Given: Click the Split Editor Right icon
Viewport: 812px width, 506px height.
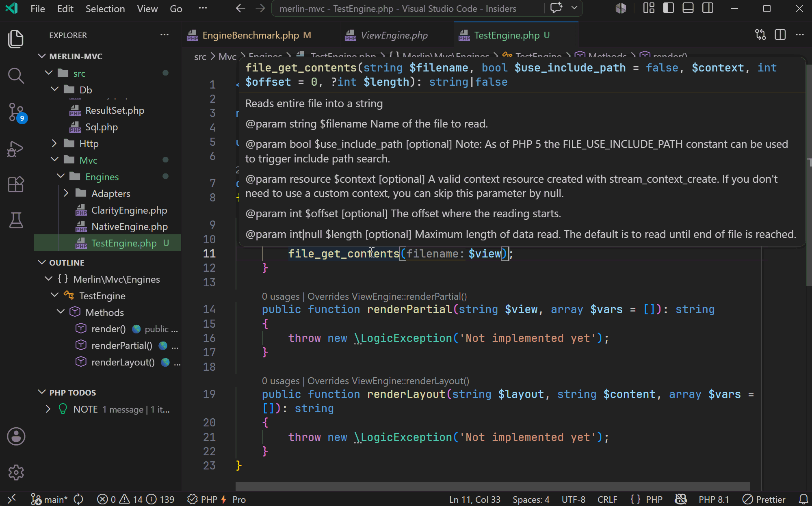Looking at the screenshot, I should pyautogui.click(x=780, y=35).
